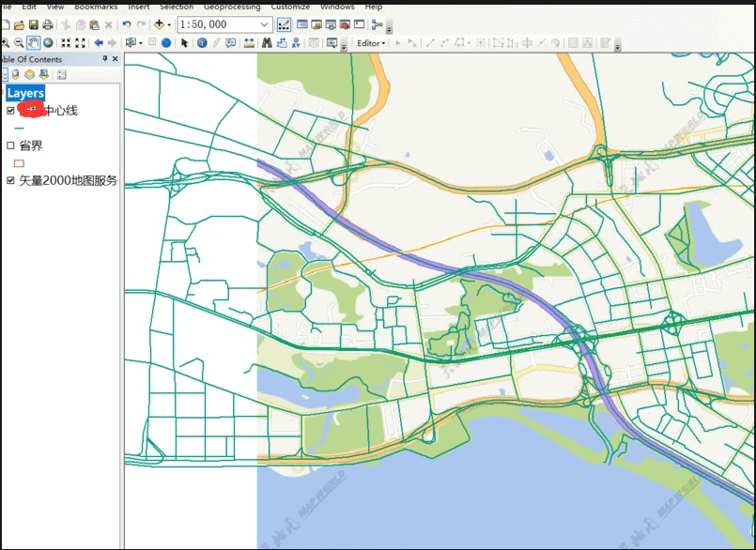Click the Zoom Out magnifier tool
This screenshot has height=550, width=756.
tap(19, 43)
